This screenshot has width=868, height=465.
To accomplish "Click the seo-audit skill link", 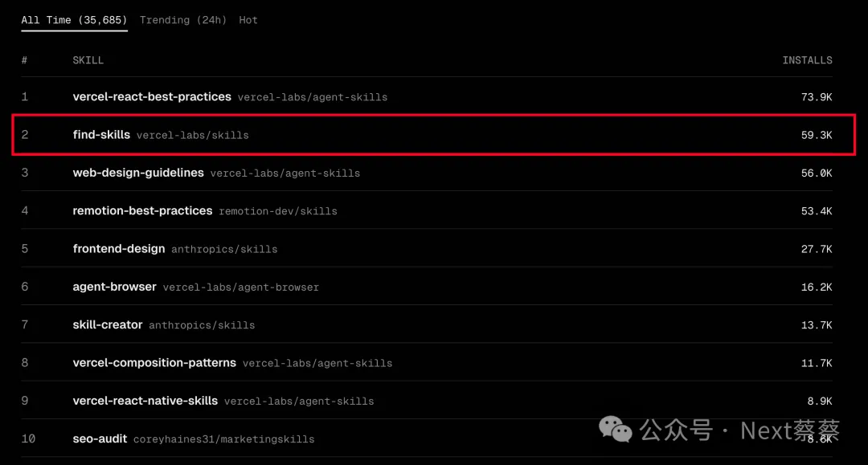I will (100, 439).
